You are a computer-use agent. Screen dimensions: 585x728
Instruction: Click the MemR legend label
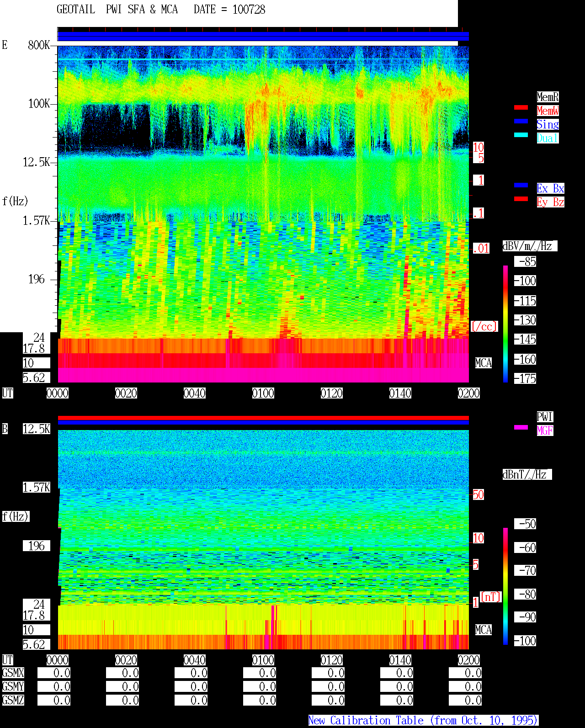click(x=548, y=97)
